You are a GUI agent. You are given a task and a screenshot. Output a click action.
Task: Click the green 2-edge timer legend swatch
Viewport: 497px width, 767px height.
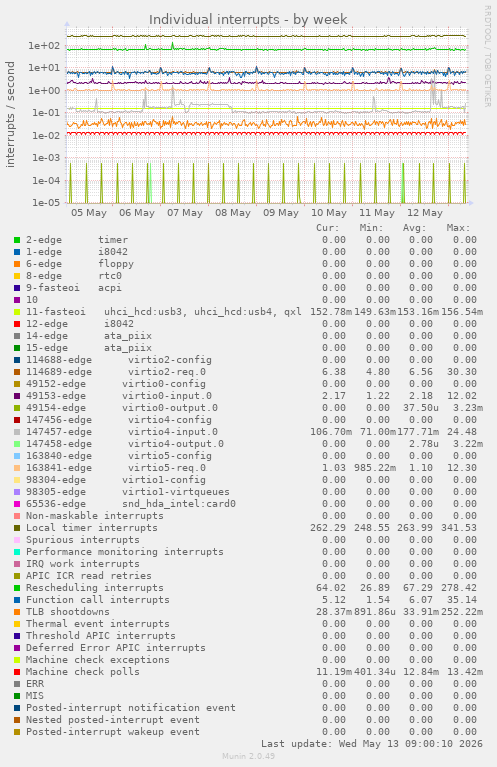(17, 240)
